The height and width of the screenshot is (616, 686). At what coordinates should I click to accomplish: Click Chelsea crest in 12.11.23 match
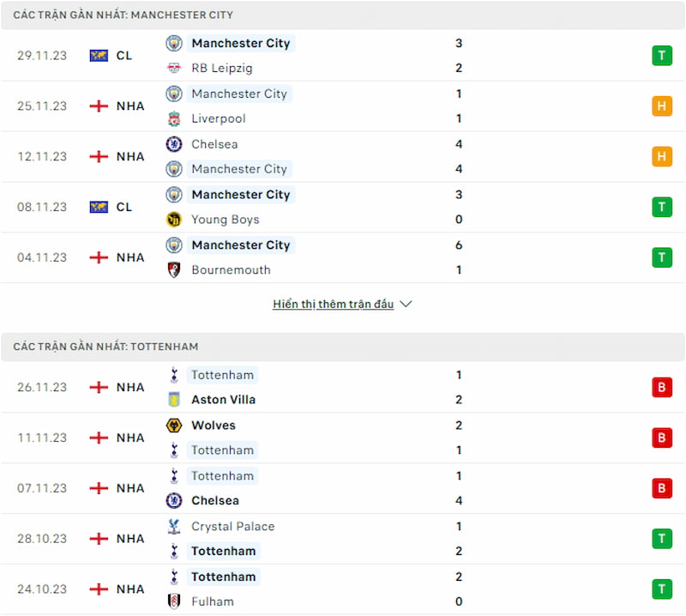point(174,144)
